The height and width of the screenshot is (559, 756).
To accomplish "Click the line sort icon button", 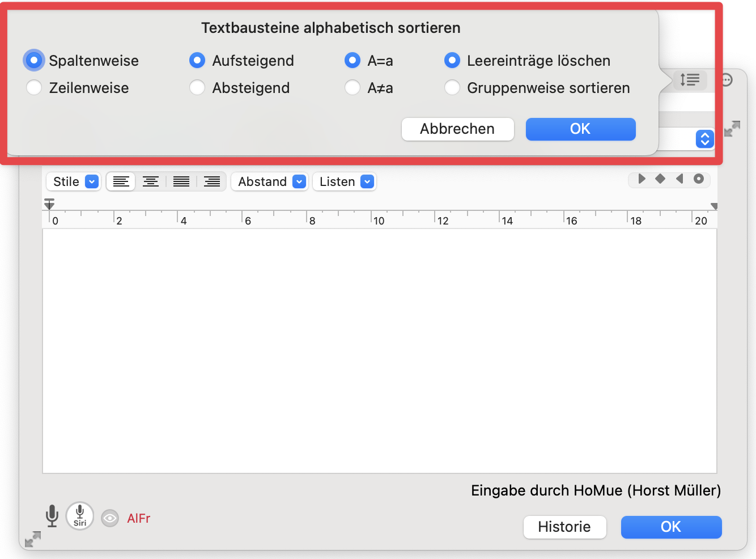I will pyautogui.click(x=690, y=80).
